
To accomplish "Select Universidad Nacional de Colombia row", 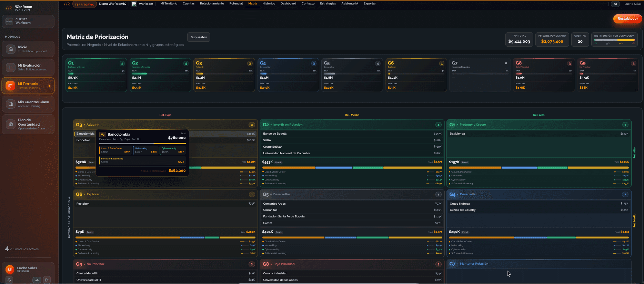I will [352, 153].
